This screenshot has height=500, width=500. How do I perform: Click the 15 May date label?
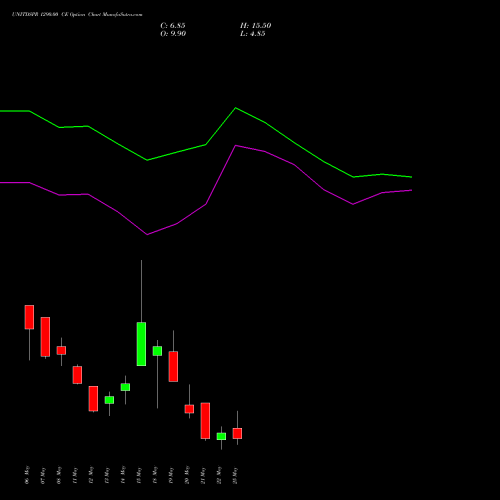139,475
